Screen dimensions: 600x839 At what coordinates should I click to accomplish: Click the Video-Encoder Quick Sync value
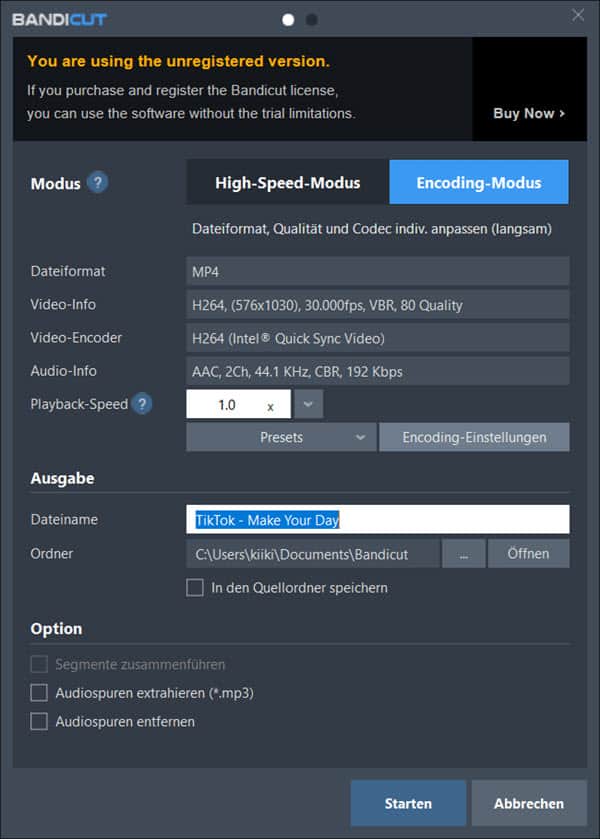[378, 338]
